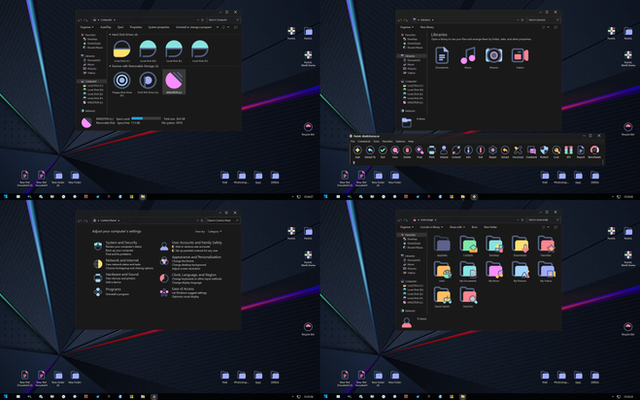This screenshot has width=640, height=400.
Task: Open the Organize dropdown in the Computer window
Action: tap(87, 27)
